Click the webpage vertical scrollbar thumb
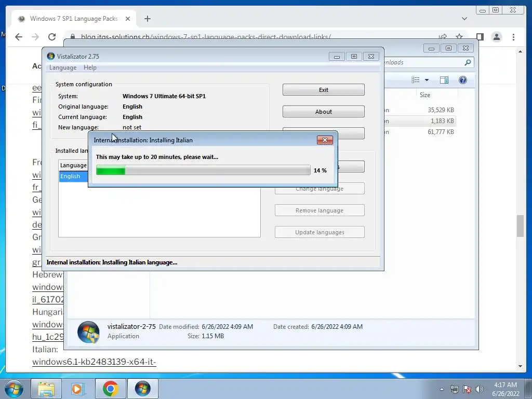 [x=520, y=225]
